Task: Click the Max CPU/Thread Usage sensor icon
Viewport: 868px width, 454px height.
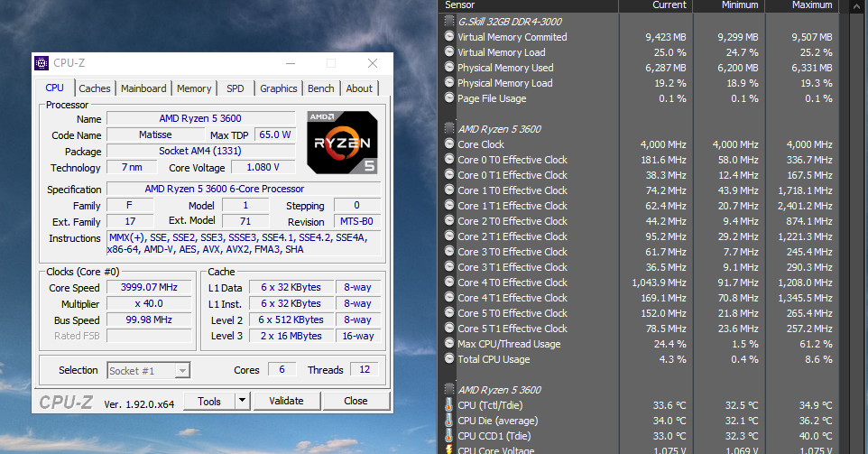Action: tap(449, 343)
